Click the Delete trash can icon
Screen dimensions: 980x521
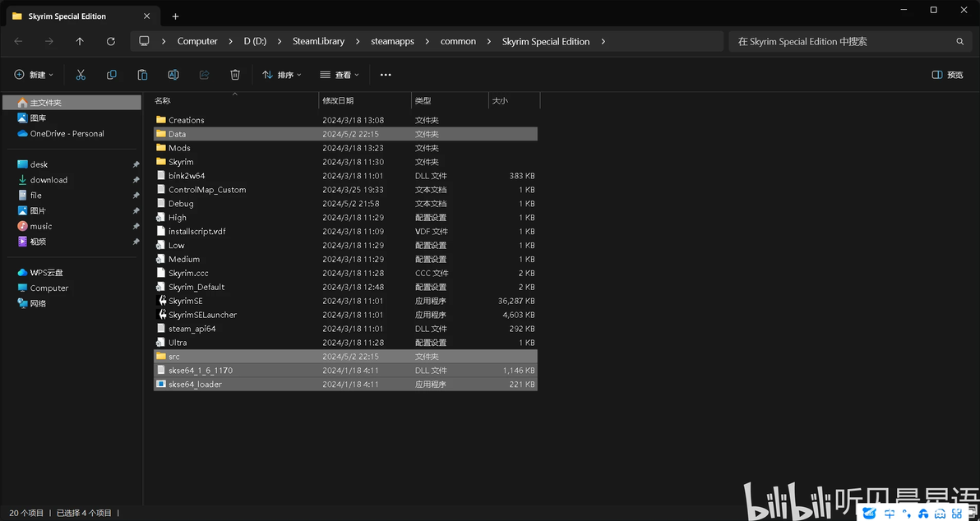coord(235,75)
